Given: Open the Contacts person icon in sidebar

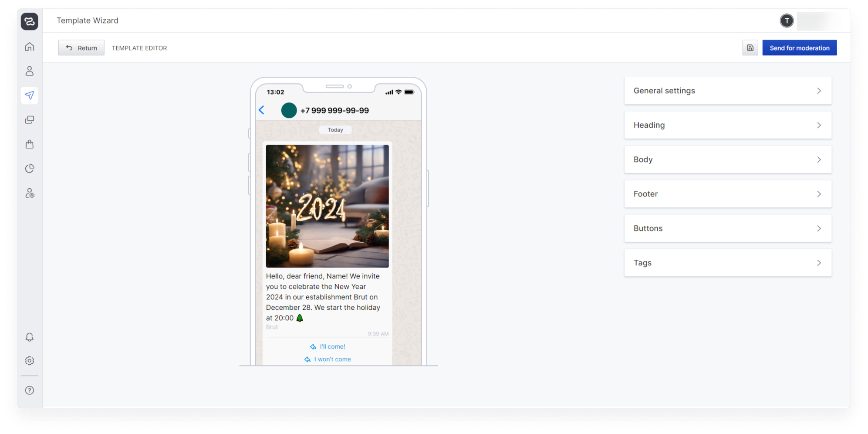Looking at the screenshot, I should pos(30,71).
